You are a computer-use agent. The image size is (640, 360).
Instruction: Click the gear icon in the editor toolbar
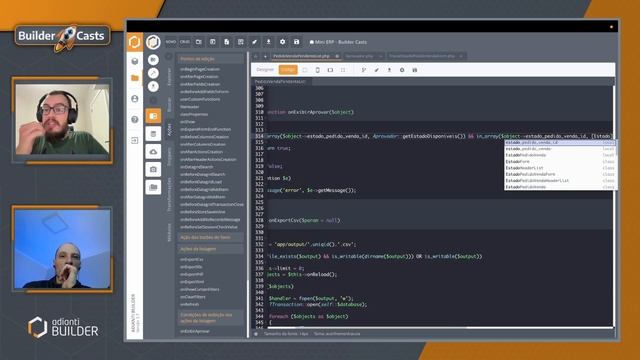[x=402, y=70]
